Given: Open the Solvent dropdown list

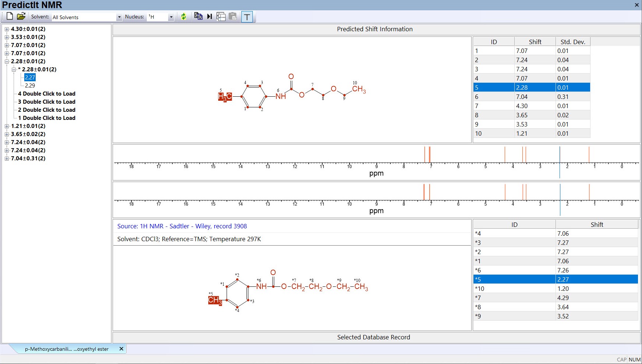Looking at the screenshot, I should coord(119,17).
